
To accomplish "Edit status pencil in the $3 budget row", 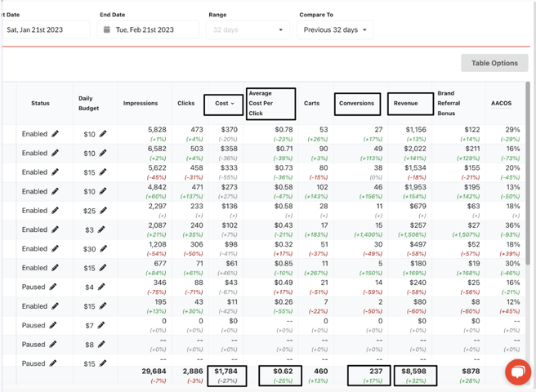I will [55, 229].
